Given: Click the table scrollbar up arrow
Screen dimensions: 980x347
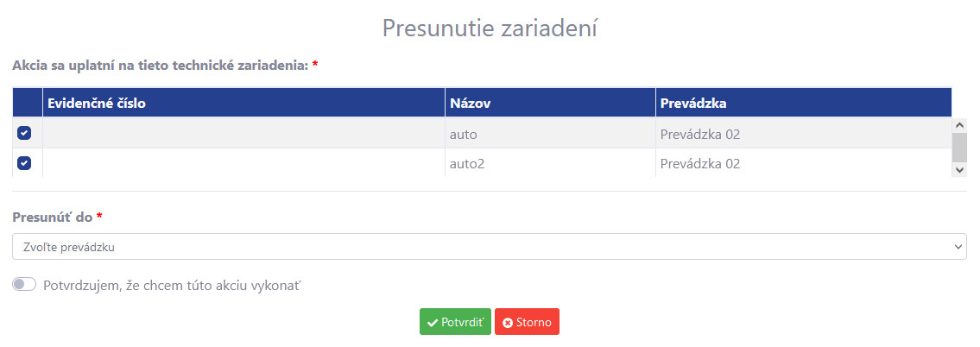Looking at the screenshot, I should point(959,124).
